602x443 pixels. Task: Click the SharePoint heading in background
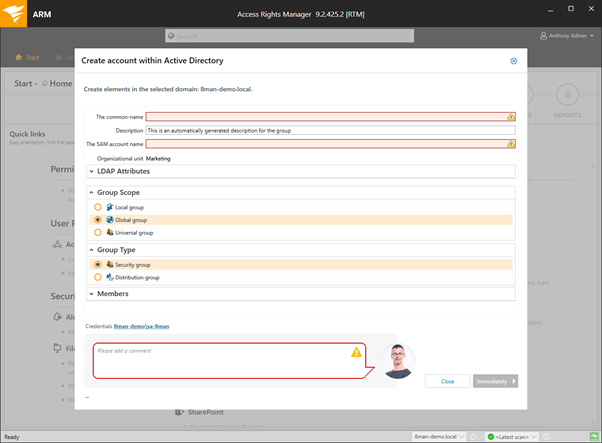coord(206,412)
